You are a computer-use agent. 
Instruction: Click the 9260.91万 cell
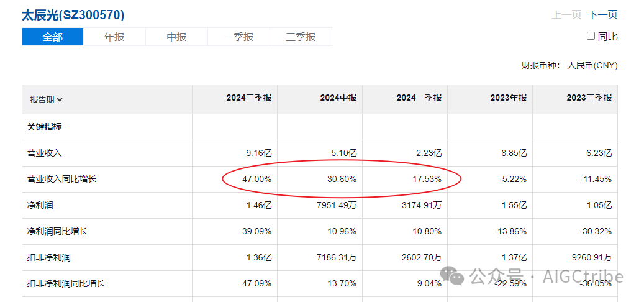(591, 258)
